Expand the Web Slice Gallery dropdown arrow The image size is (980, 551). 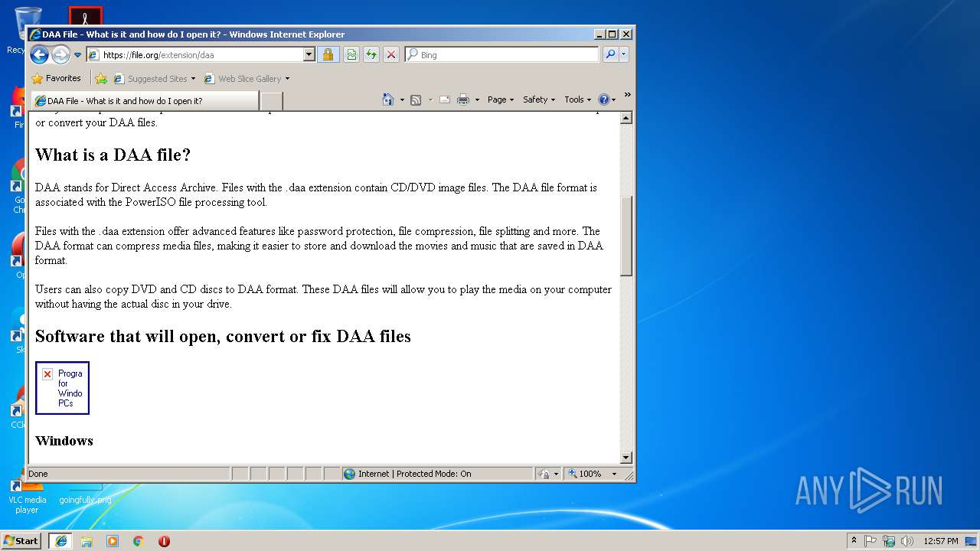coord(288,79)
